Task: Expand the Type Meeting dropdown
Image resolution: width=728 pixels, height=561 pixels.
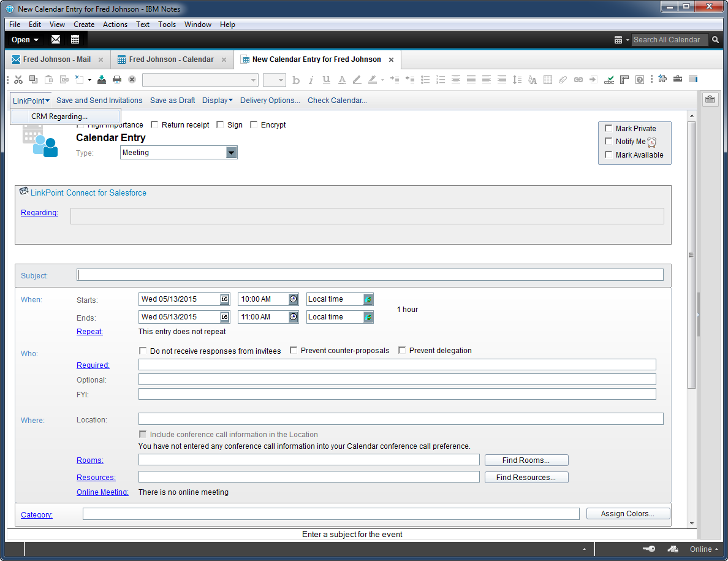Action: (x=231, y=152)
